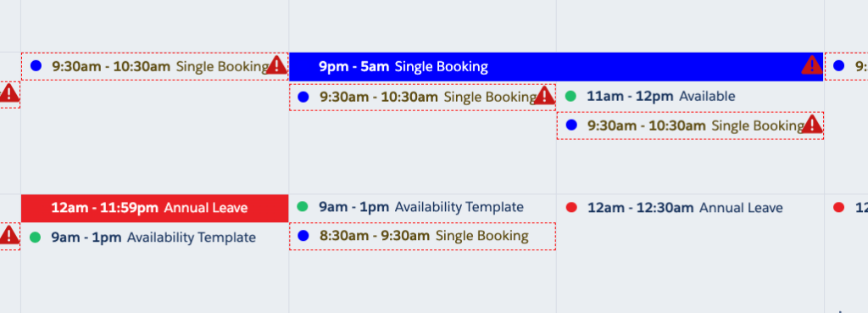Screen dimensions: 868x313
Task: Click partially visible warning icon left of Availability Template row
Action: [x=8, y=235]
